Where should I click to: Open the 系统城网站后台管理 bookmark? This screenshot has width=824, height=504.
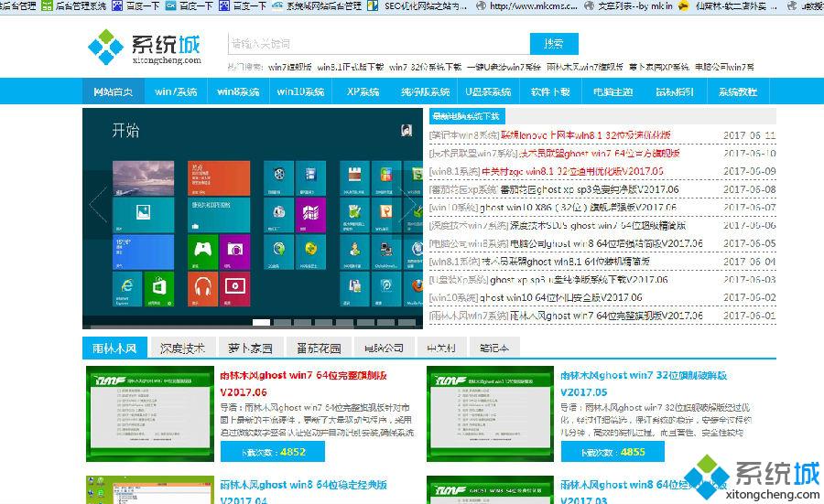coord(317,5)
